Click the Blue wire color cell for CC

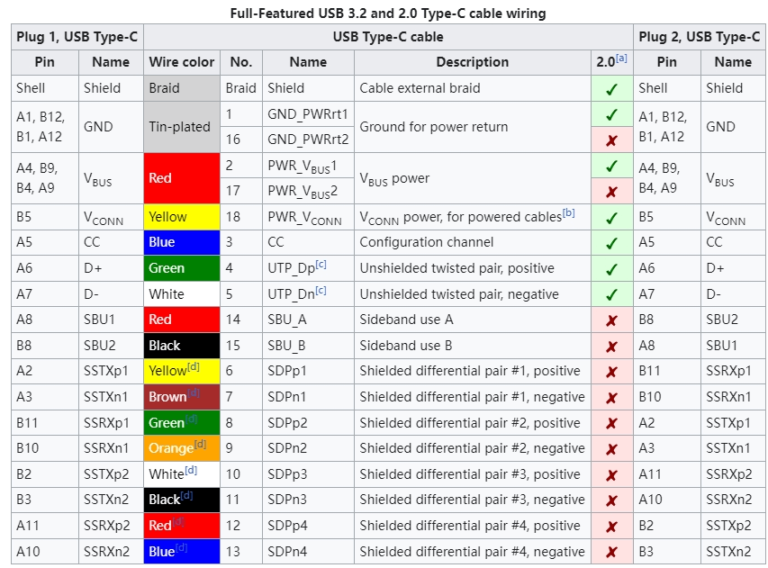tap(181, 242)
